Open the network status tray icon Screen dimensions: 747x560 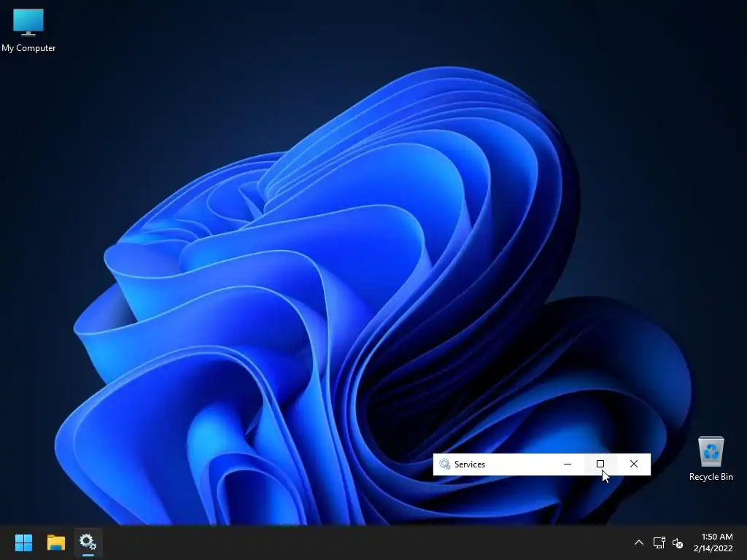659,542
